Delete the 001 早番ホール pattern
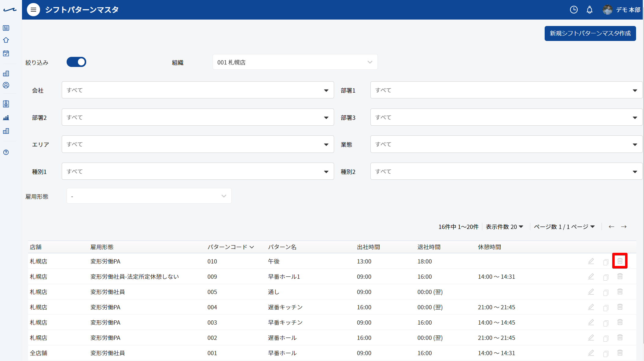The width and height of the screenshot is (644, 361). [x=620, y=353]
